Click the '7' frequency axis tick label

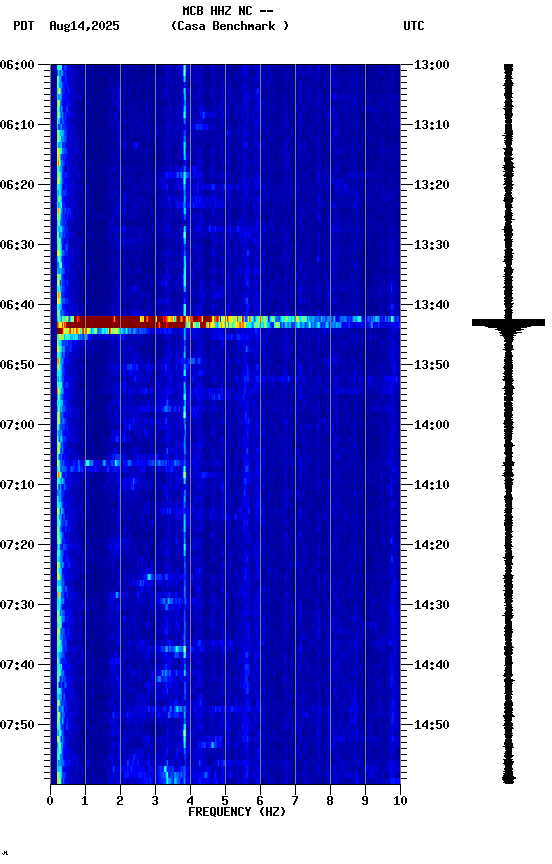point(295,801)
